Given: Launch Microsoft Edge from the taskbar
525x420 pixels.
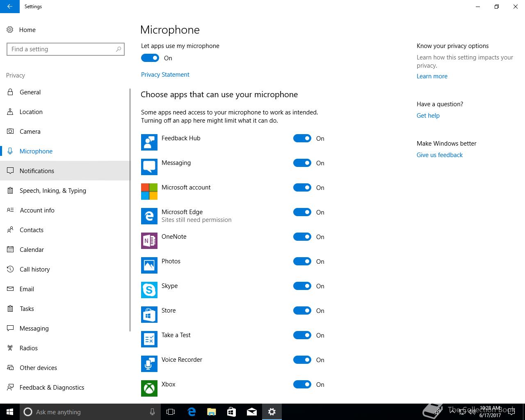Looking at the screenshot, I should [192, 412].
